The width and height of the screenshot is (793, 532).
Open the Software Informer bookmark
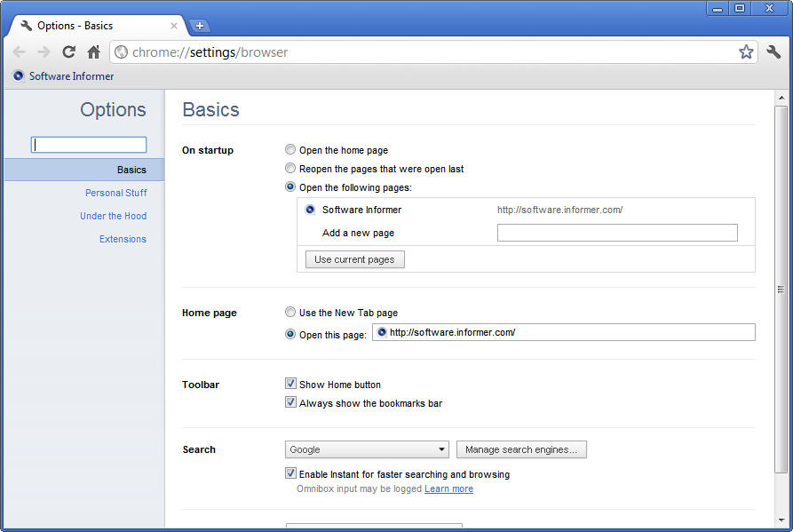(64, 76)
